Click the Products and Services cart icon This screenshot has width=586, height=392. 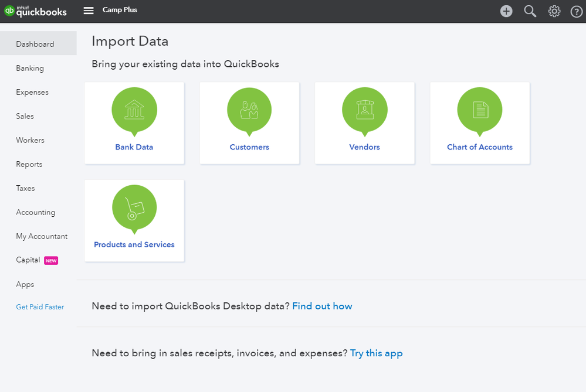134,207
